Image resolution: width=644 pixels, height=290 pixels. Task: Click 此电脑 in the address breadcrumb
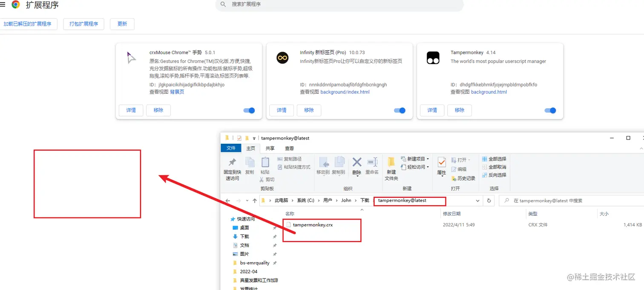tap(281, 200)
